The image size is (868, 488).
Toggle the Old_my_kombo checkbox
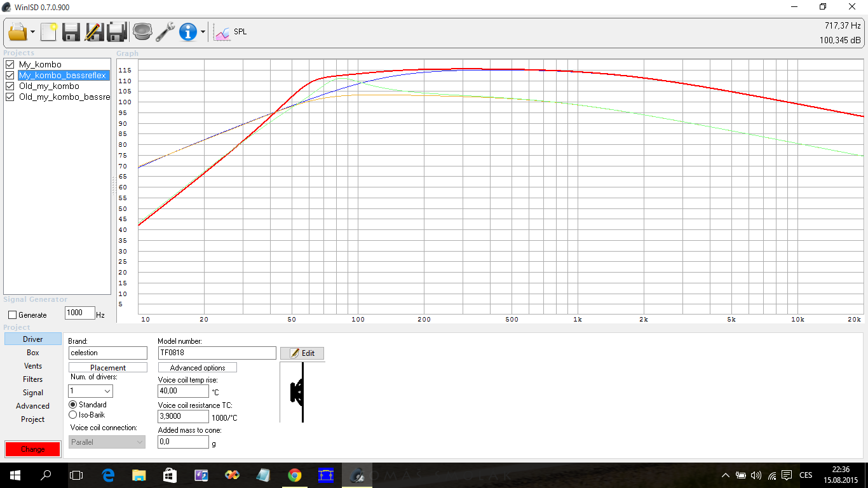point(10,86)
